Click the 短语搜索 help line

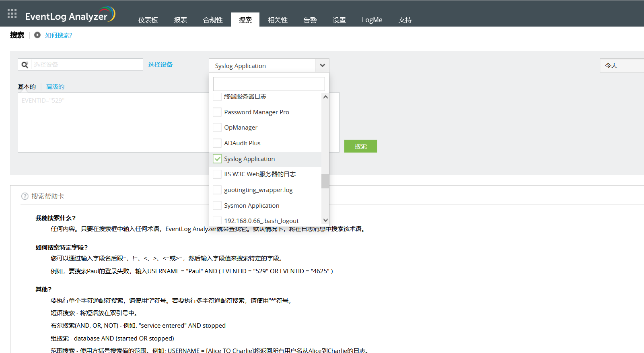click(x=95, y=313)
